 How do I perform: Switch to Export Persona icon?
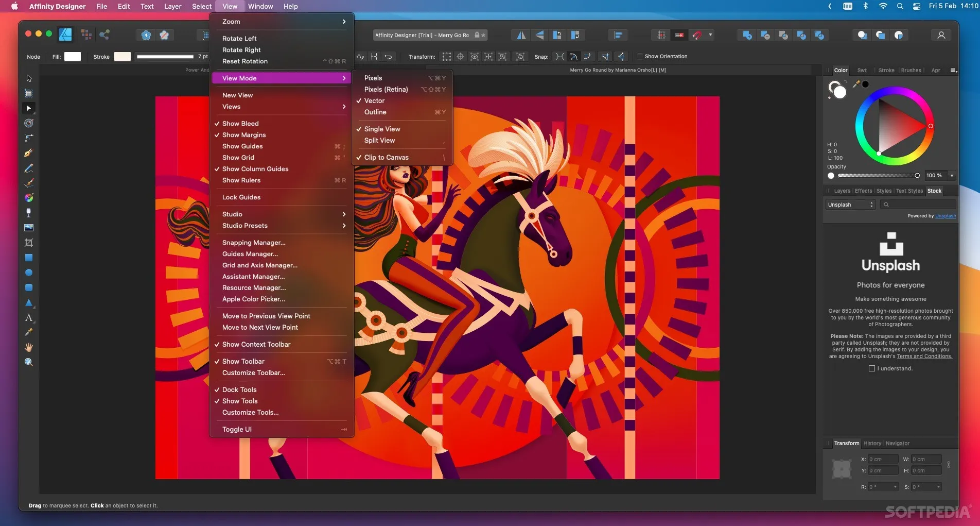(x=104, y=35)
